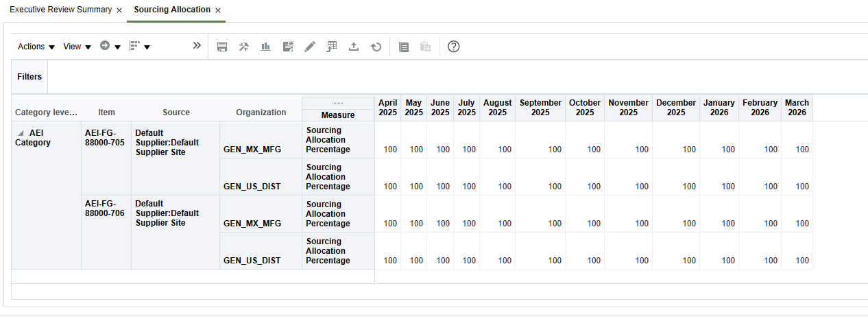Image resolution: width=868 pixels, height=321 pixels.
Task: Click the upload arrow icon
Action: point(354,47)
